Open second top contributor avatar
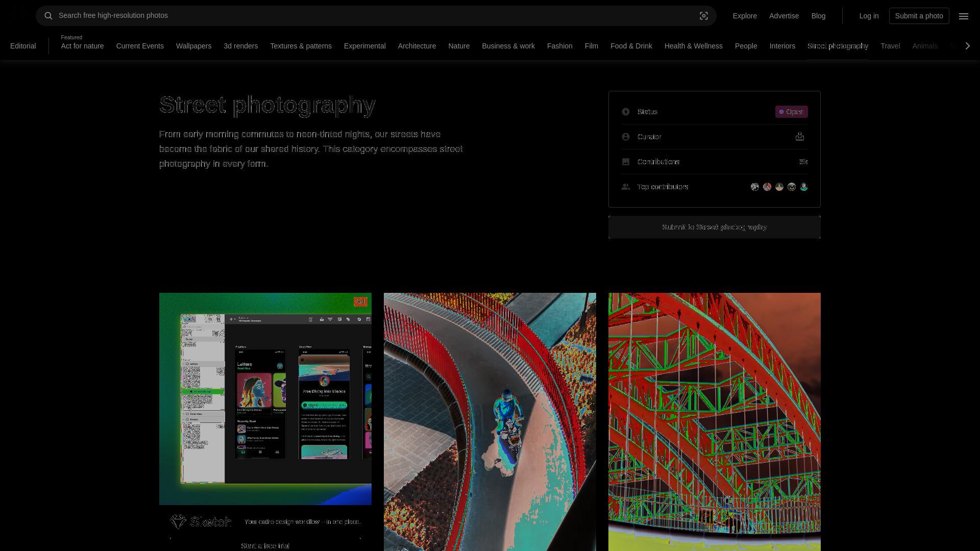This screenshot has height=551, width=980. [767, 187]
